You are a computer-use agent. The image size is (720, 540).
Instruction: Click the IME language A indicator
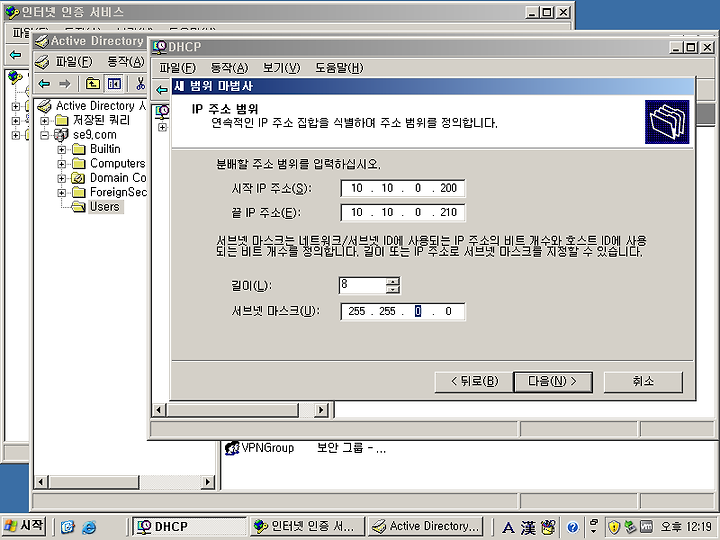pos(508,528)
